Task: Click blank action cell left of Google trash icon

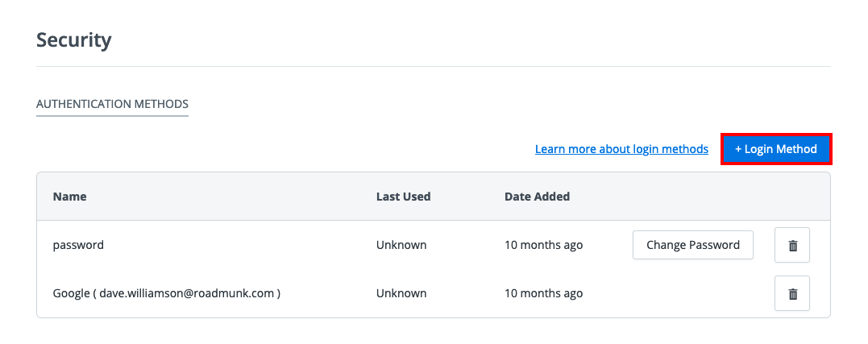Action: pos(693,293)
